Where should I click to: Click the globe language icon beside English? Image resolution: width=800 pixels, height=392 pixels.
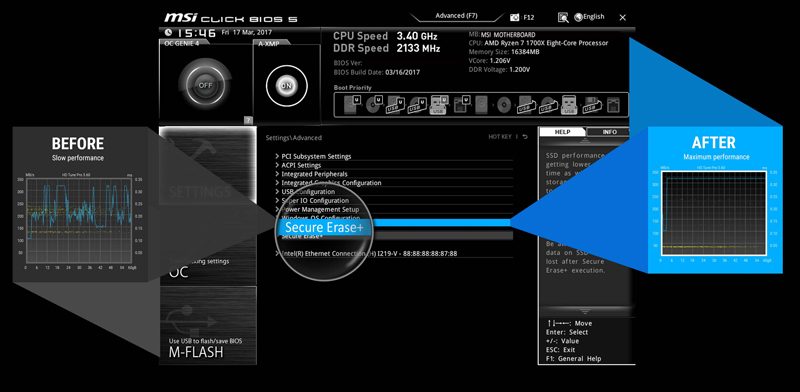[x=578, y=17]
